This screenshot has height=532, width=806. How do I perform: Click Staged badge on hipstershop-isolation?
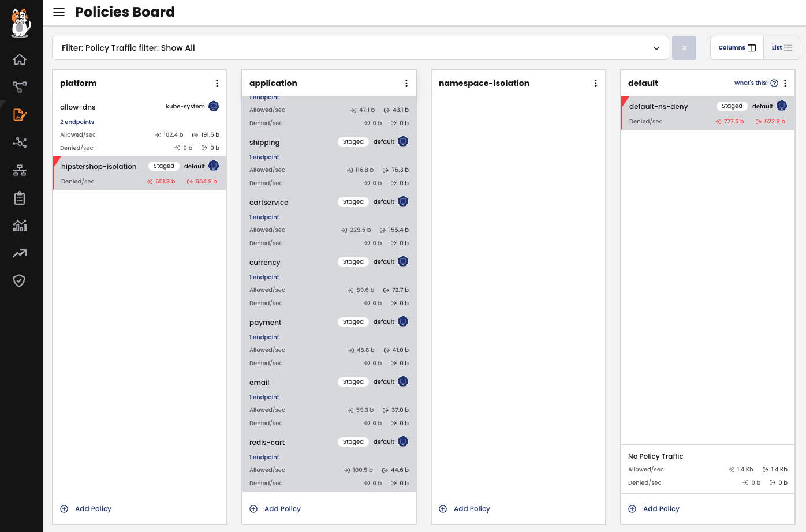click(164, 166)
